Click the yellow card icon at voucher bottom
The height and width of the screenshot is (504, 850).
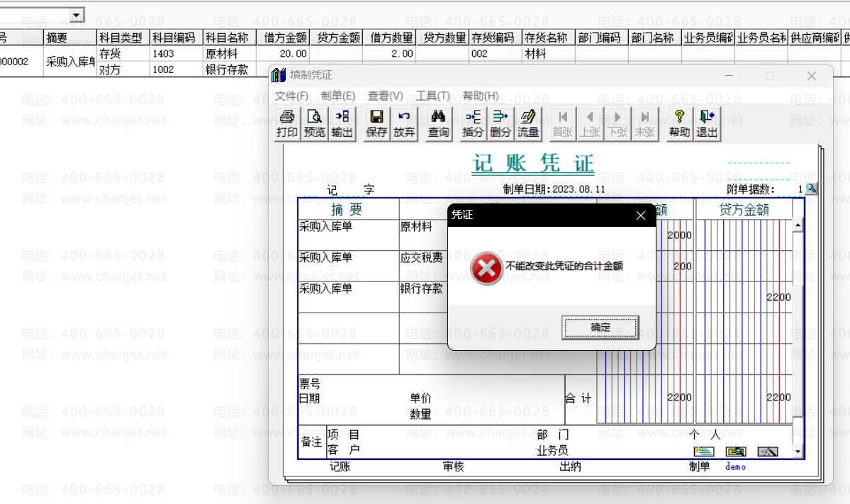736,452
